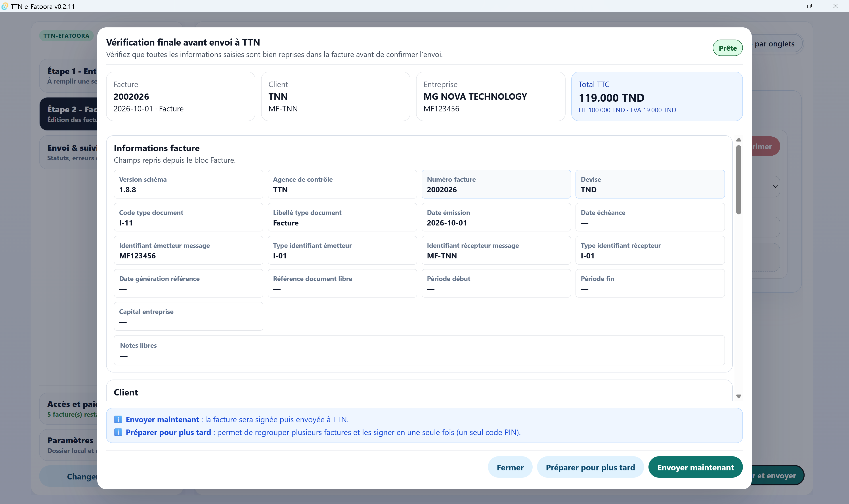The image size is (849, 504).
Task: Select the Client summary card 'TNN'
Action: (x=336, y=96)
